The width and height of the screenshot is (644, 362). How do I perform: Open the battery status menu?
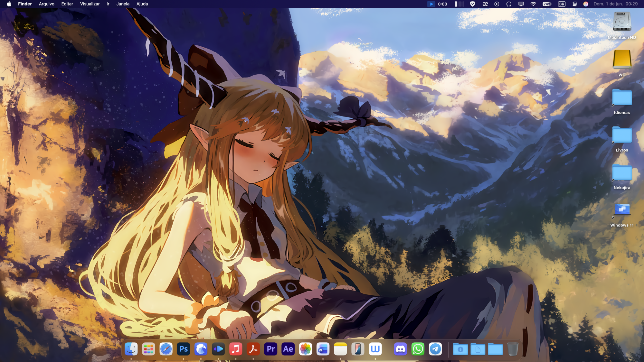pos(547,4)
